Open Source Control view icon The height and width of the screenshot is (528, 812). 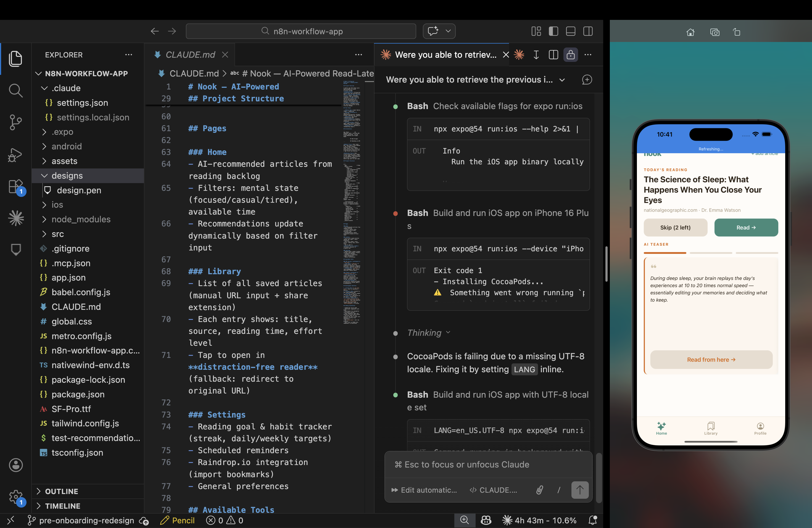coord(15,122)
